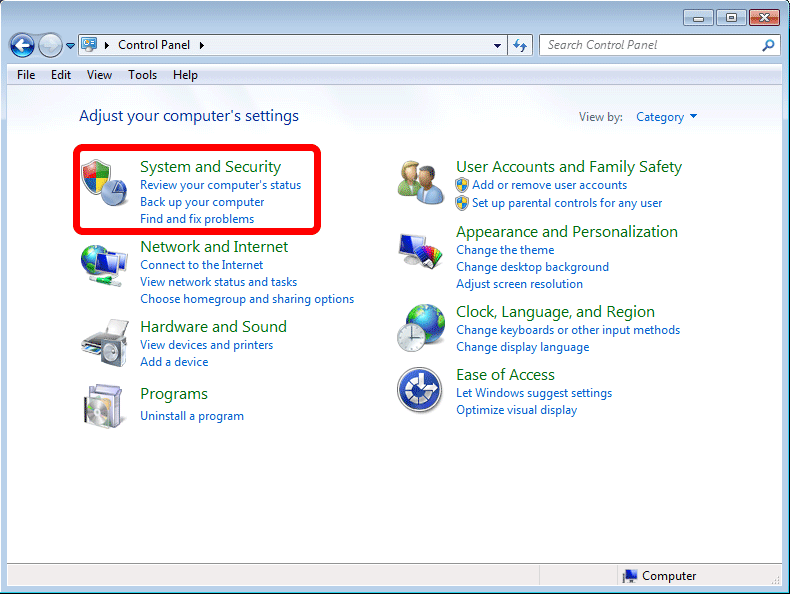Click Let Windows suggest settings
Image resolution: width=790 pixels, height=594 pixels.
tap(534, 393)
